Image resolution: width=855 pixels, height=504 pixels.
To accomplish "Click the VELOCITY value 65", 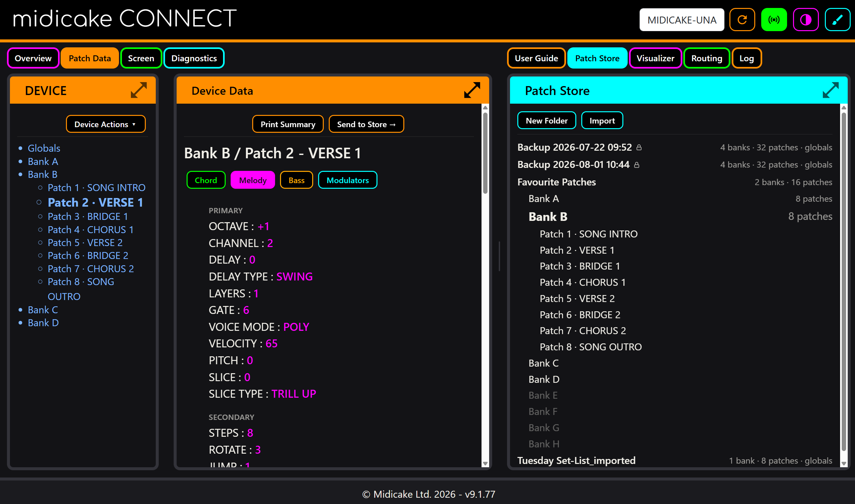I will [x=271, y=343].
